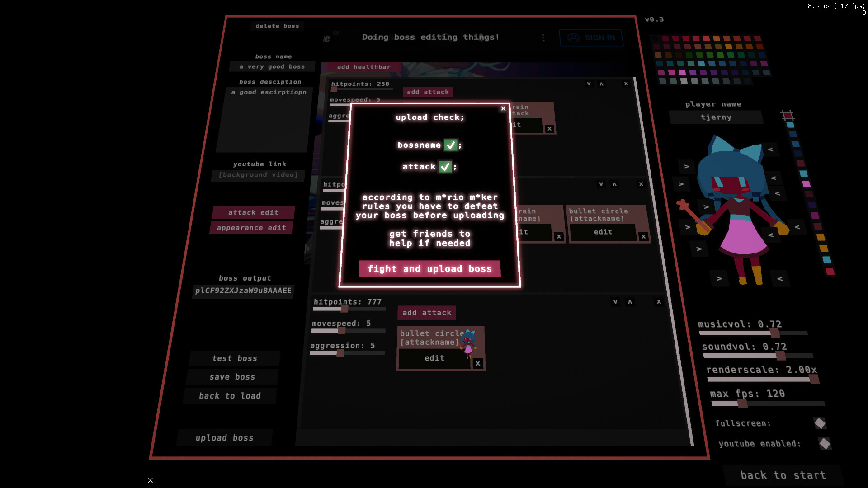The height and width of the screenshot is (488, 868).
Task: Click the selected red swatch marker near the character
Action: (x=788, y=115)
